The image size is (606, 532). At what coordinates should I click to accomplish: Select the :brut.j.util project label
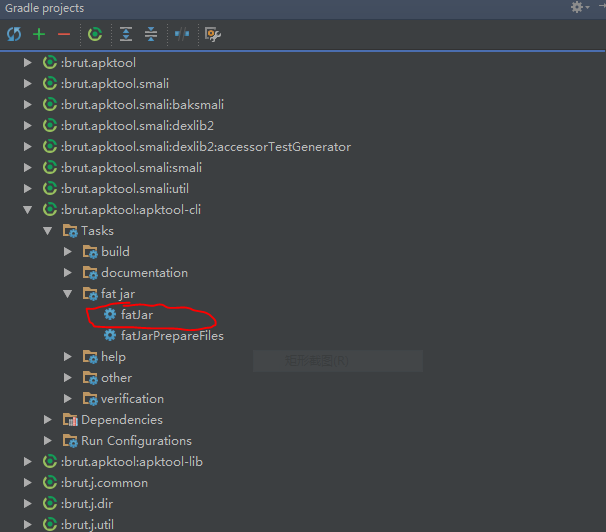click(x=87, y=525)
